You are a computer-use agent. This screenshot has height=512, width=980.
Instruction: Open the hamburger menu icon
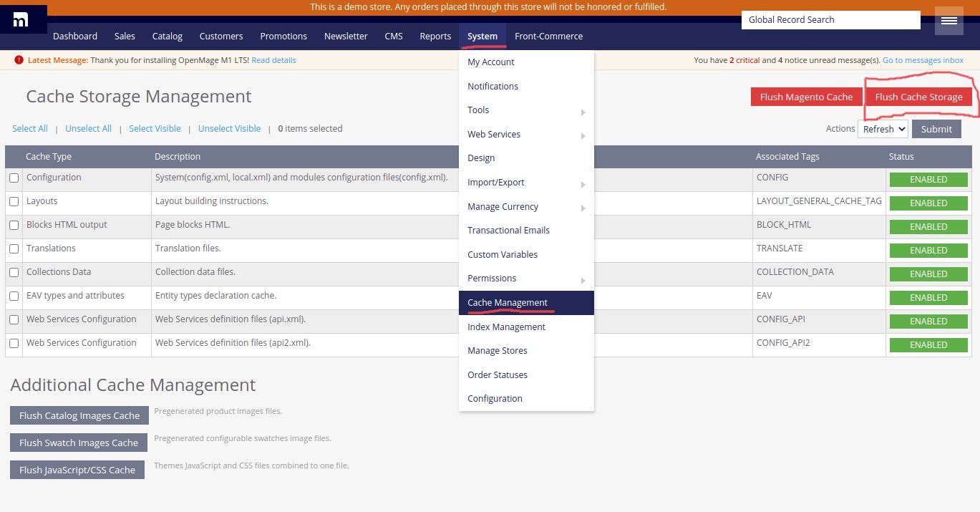[x=949, y=21]
